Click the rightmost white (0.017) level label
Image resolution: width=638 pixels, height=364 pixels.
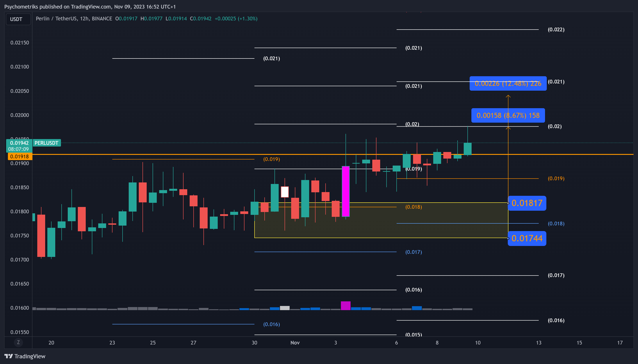point(556,275)
